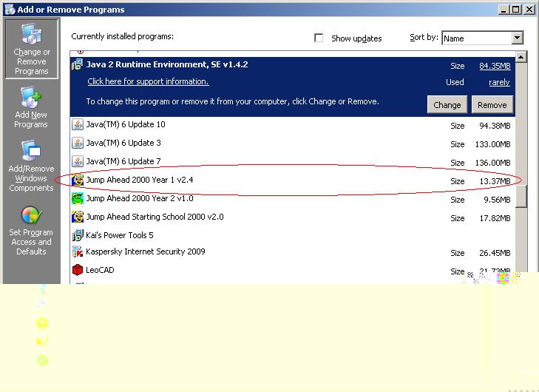539x392 pixels.
Task: Select Kaspersky Internet Security 2009 entry
Action: tap(292, 252)
